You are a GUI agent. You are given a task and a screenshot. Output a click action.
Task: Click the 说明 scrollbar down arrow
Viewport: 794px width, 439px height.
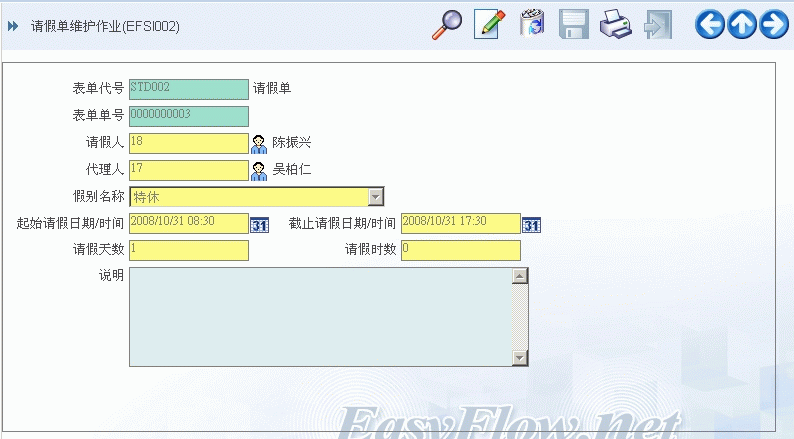click(519, 358)
